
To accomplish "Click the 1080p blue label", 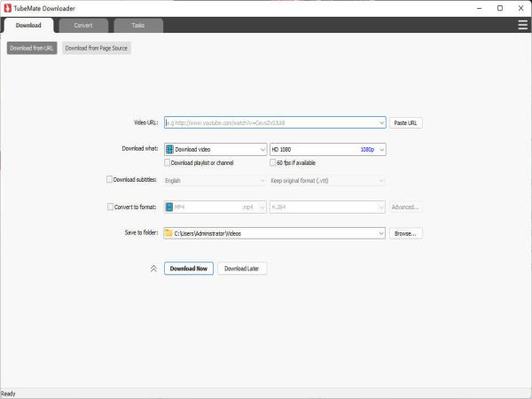I will coord(367,149).
